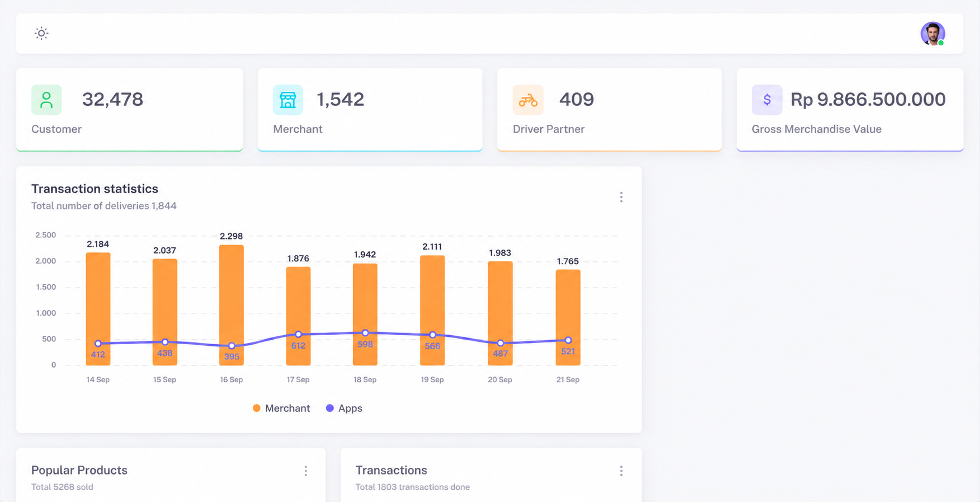Image resolution: width=980 pixels, height=502 pixels.
Task: Click the 2.500 y-axis label
Action: [x=45, y=235]
